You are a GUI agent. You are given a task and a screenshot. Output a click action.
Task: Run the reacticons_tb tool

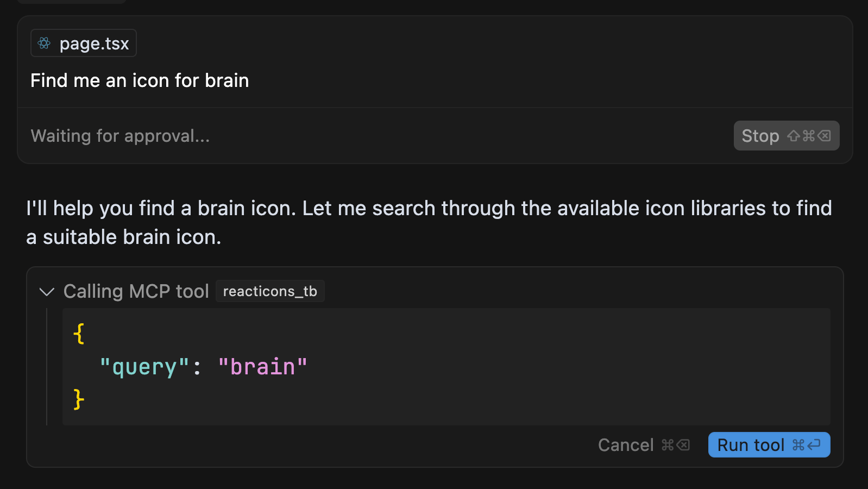(769, 445)
